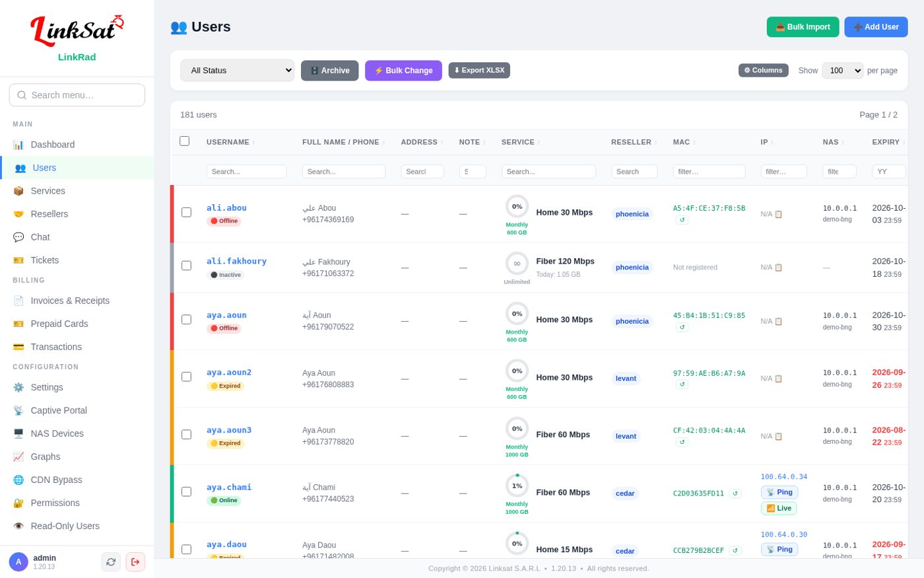Image resolution: width=924 pixels, height=578 pixels.
Task: Sort by the Service column header
Action: coord(521,142)
